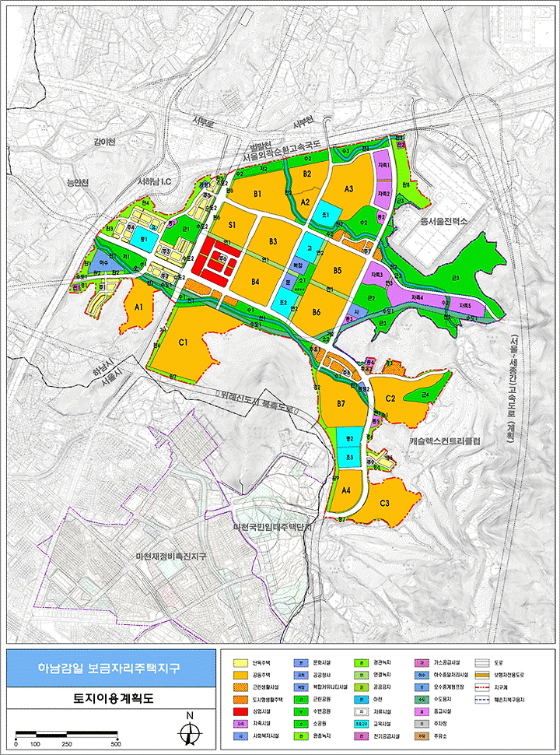Select housing block B3 on the map

(x=274, y=241)
